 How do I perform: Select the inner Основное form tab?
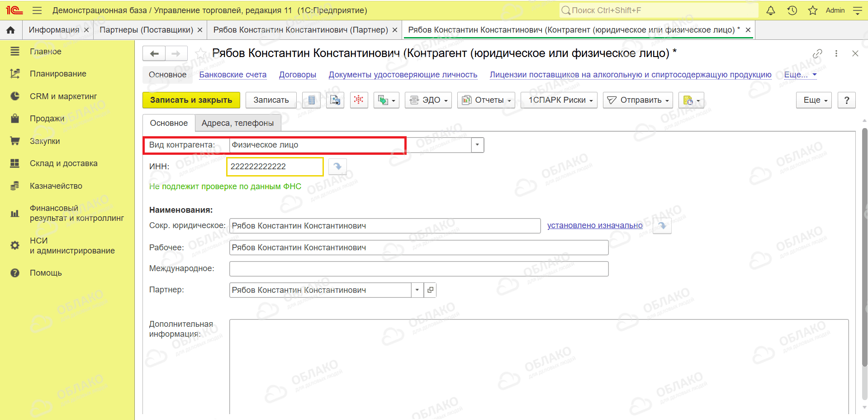click(169, 123)
